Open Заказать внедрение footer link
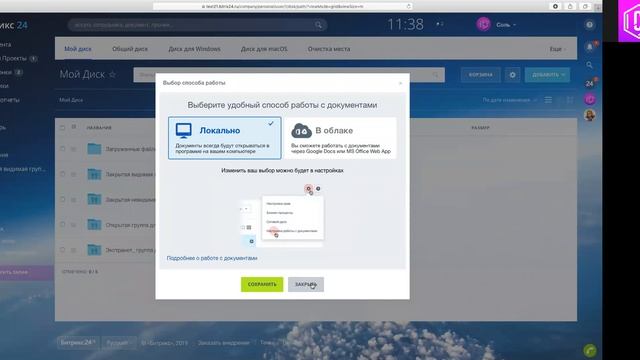This screenshot has height=360, width=640. click(x=224, y=343)
